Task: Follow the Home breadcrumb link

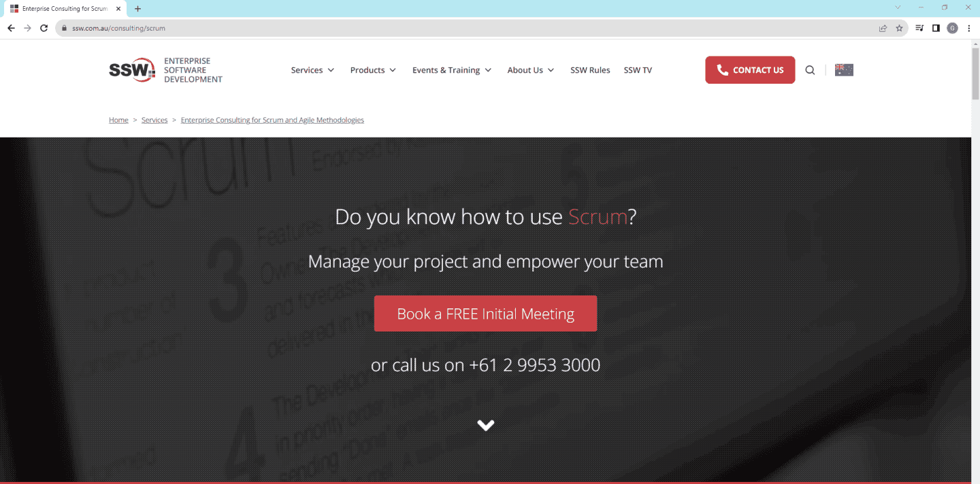Action: click(x=118, y=120)
